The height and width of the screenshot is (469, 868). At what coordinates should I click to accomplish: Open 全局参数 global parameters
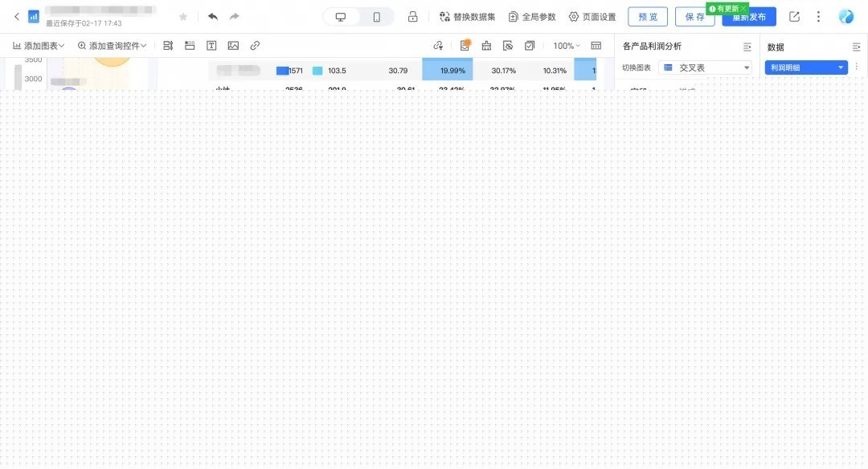coord(532,17)
